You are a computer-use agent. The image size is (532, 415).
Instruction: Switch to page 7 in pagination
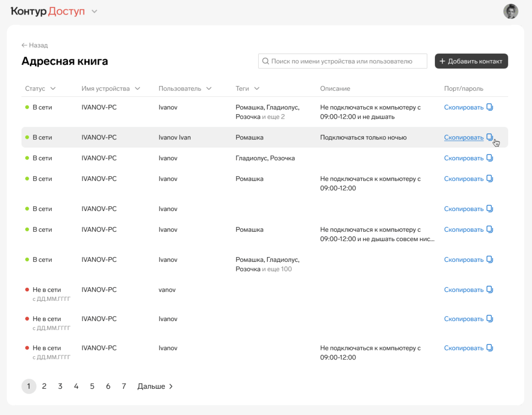(124, 386)
